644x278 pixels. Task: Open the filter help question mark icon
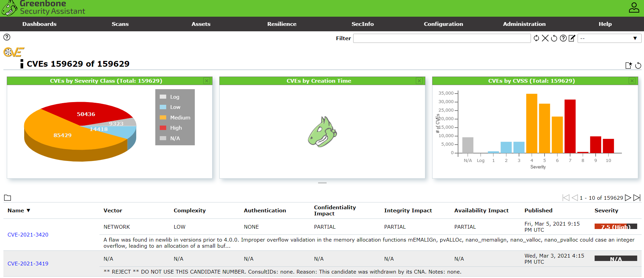563,38
